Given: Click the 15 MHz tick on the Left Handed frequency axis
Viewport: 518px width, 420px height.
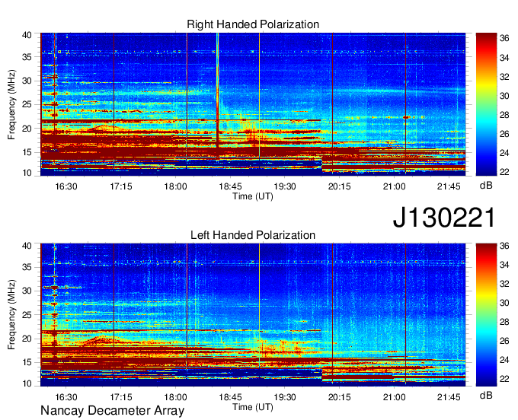Looking at the screenshot, I should pos(27,362).
